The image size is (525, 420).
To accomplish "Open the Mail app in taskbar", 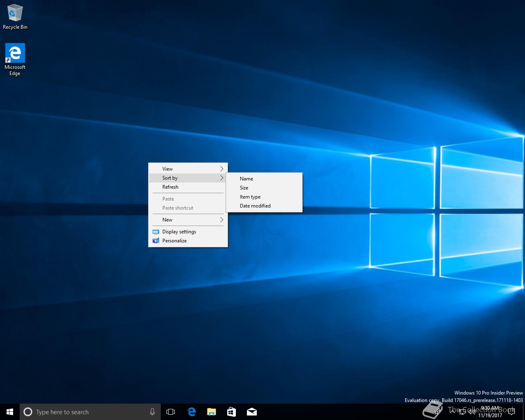I will (251, 412).
